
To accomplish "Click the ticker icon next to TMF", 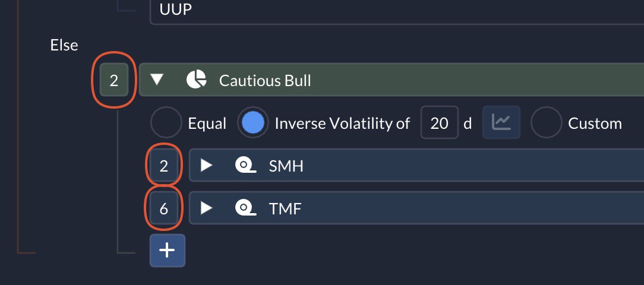I will [245, 208].
